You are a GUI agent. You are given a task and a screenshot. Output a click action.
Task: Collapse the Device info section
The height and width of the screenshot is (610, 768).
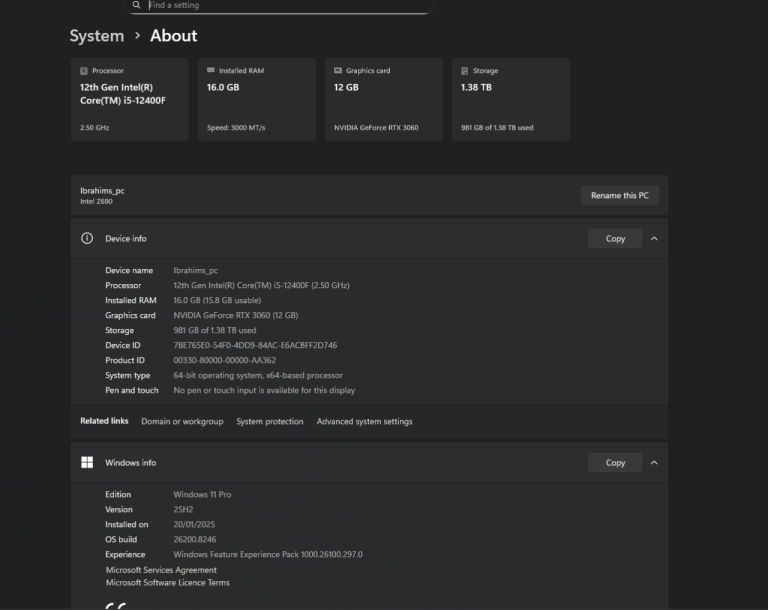point(654,239)
